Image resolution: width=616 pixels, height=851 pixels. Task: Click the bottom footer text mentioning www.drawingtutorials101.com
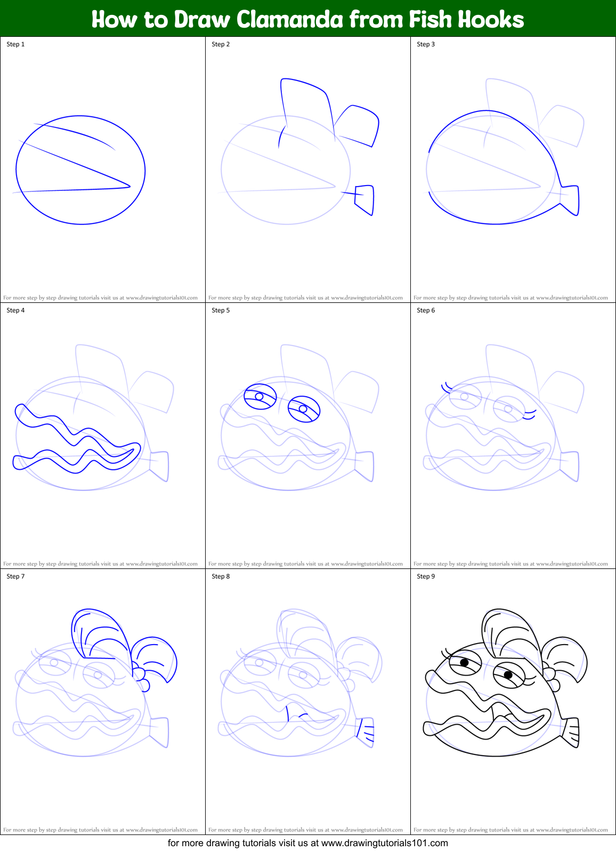coord(307,843)
